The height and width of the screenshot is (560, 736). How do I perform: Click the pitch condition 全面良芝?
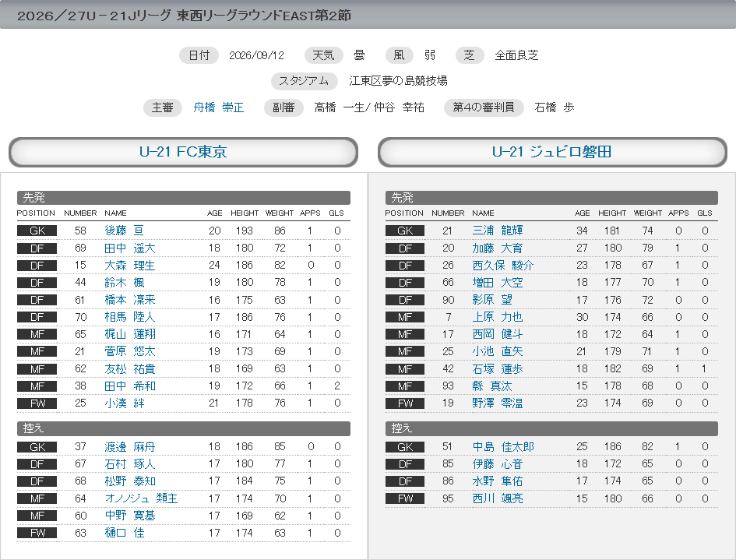point(516,55)
